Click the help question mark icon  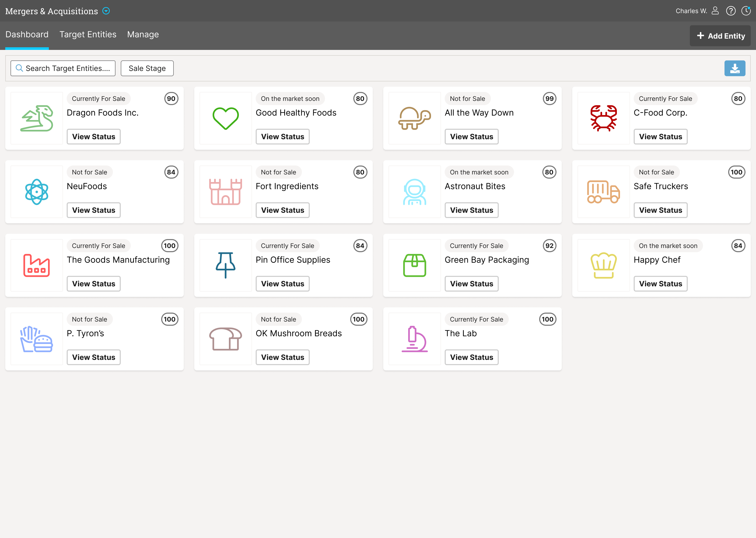click(x=731, y=11)
